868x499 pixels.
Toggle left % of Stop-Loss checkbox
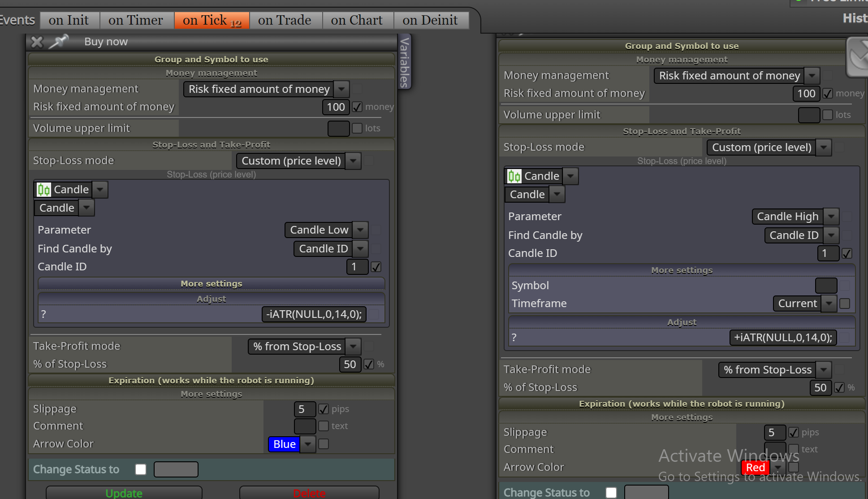[369, 364]
